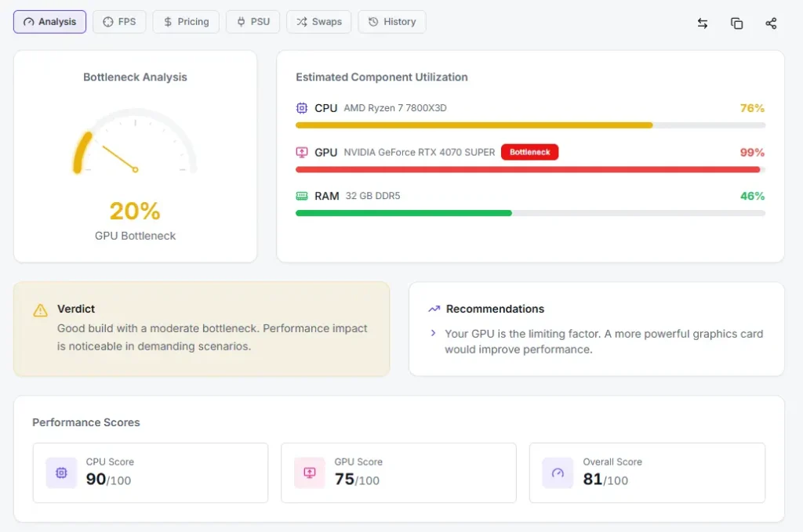Open the Pricing tab
The width and height of the screenshot is (803, 532).
point(186,22)
